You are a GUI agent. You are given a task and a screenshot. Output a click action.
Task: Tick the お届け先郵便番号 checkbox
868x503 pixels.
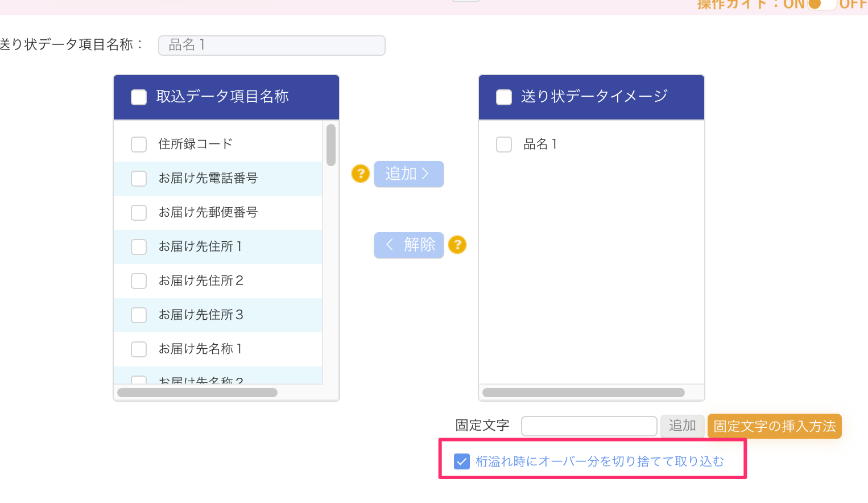click(139, 213)
